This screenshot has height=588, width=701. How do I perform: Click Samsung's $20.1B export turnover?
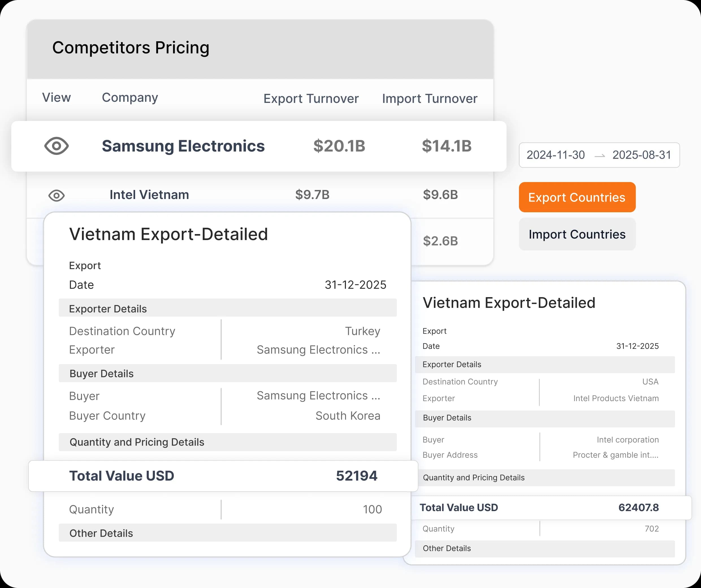(339, 146)
